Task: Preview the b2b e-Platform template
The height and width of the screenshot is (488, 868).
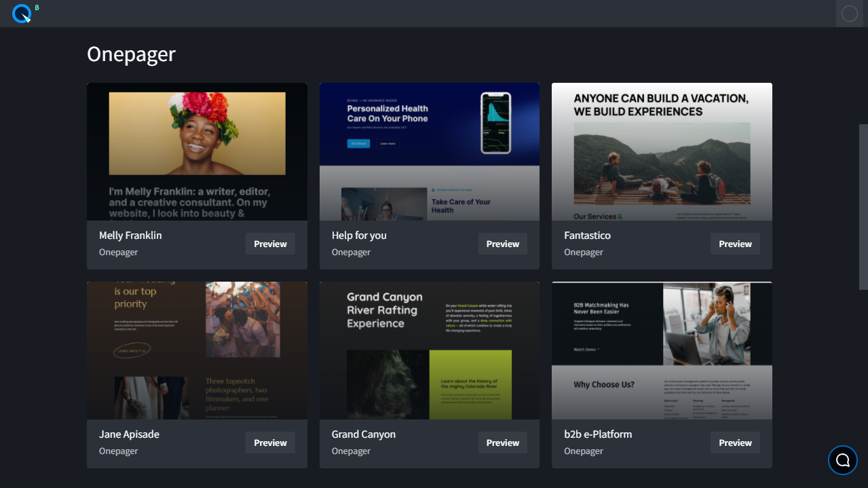Action: (735, 443)
